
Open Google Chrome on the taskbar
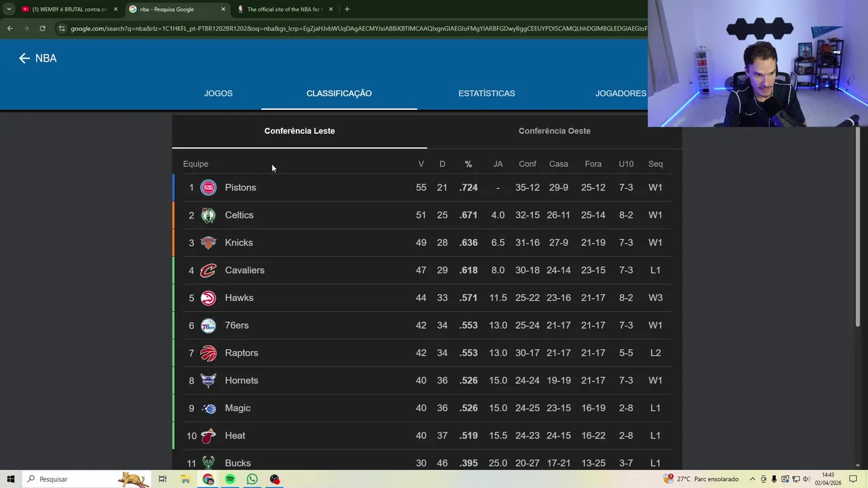point(208,479)
